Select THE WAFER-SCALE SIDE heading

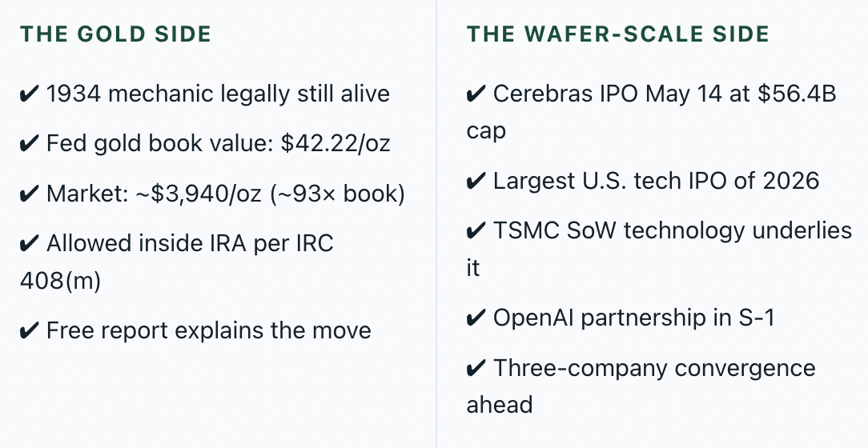(x=618, y=34)
